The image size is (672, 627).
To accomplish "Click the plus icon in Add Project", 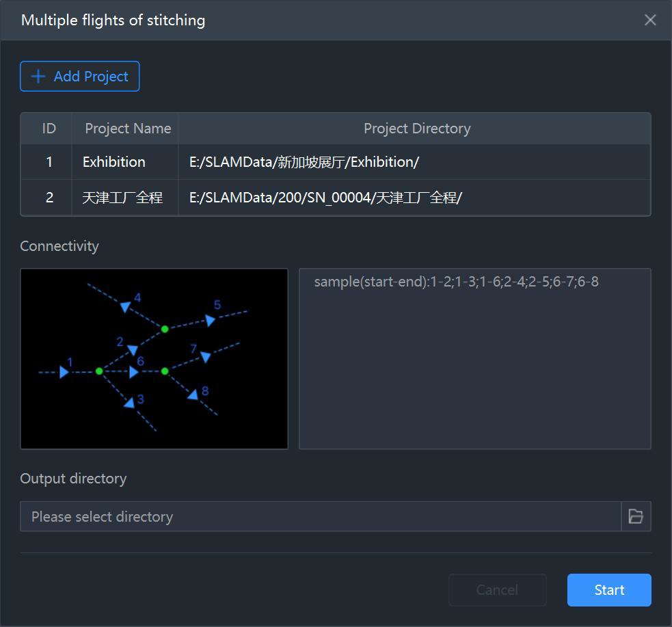I will pos(38,77).
